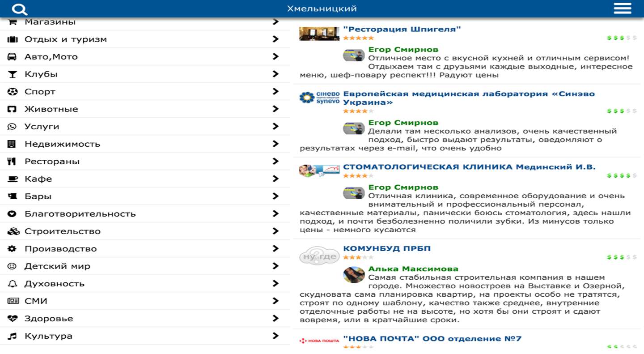Open the "НОВА ПОЧТА" отделение №7 link
This screenshot has height=354, width=644.
click(x=432, y=339)
